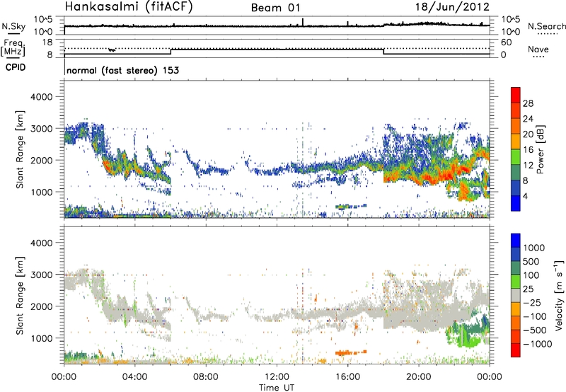Click the '1000' tick on velocity colorbar

click(534, 248)
